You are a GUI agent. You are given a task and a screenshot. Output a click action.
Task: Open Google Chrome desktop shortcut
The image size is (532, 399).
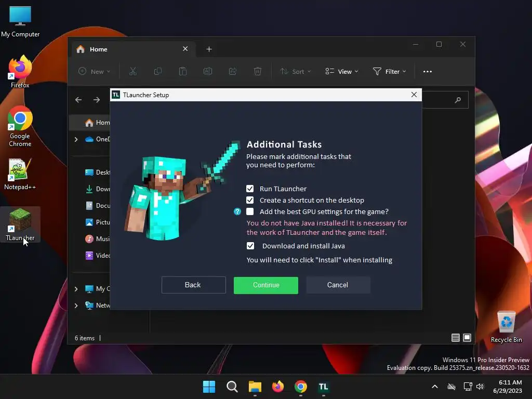click(x=20, y=126)
